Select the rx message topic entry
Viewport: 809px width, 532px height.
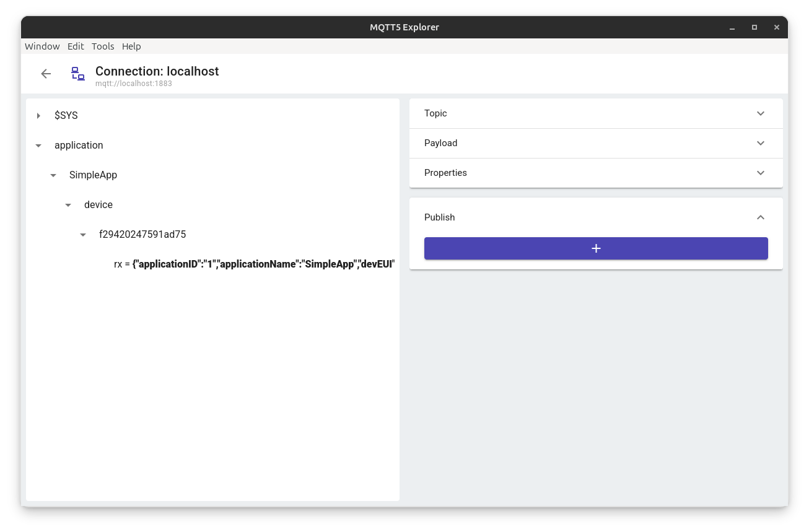pos(254,264)
